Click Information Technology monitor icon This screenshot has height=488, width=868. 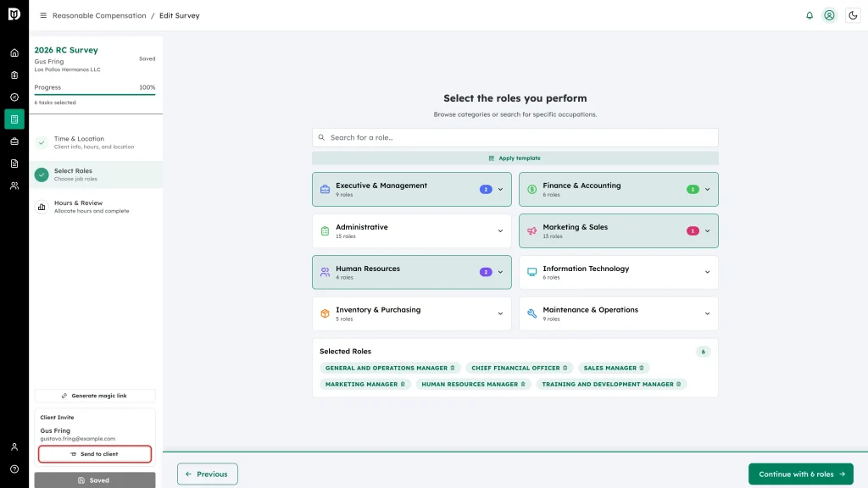tap(532, 272)
